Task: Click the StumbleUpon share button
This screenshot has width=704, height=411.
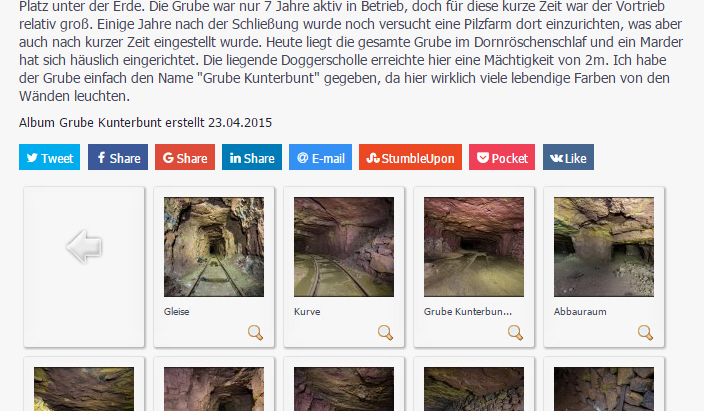Action: tap(410, 157)
